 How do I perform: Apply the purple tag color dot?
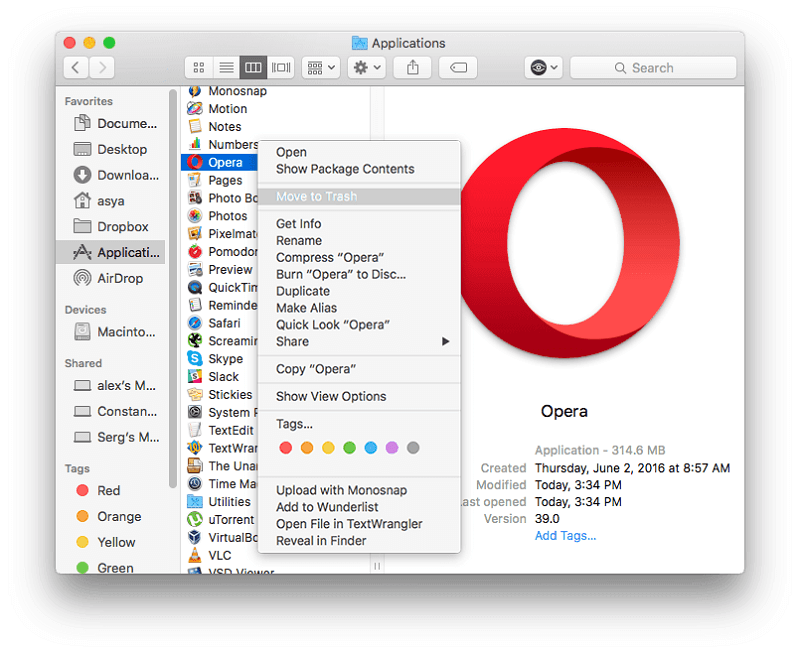[x=392, y=448]
